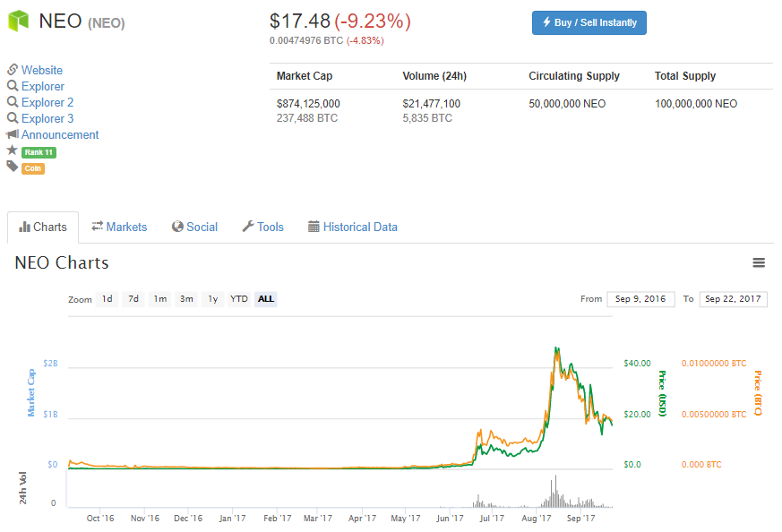Switch to the Markets tab
782x532 pixels.
(120, 227)
